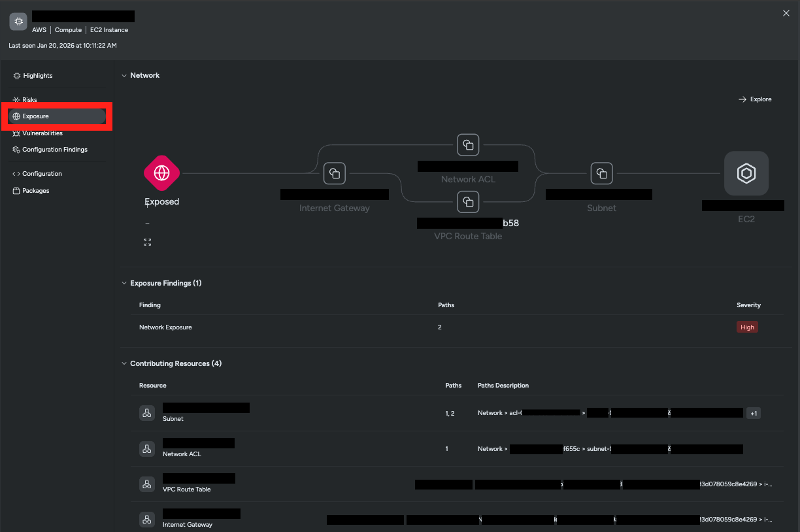
Task: Open the Risks sidebar tab
Action: [29, 100]
